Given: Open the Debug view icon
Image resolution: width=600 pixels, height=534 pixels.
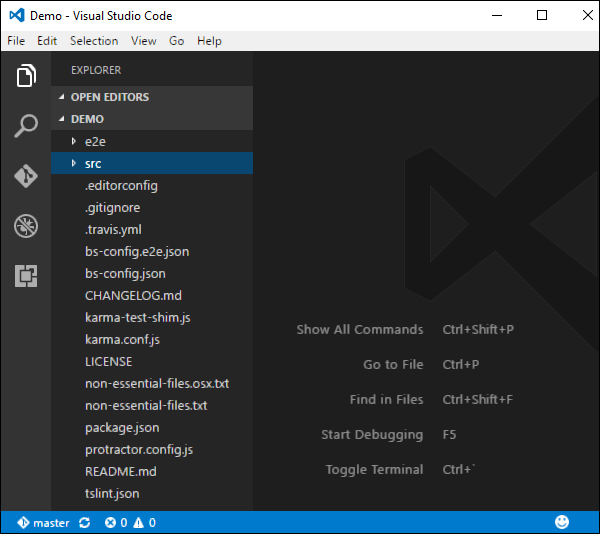Looking at the screenshot, I should [x=26, y=226].
